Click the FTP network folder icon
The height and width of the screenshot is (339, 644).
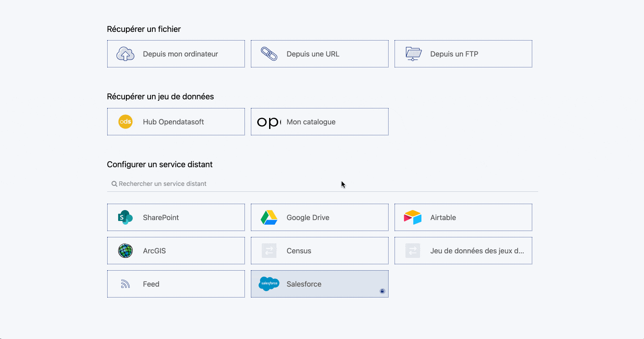(x=413, y=54)
